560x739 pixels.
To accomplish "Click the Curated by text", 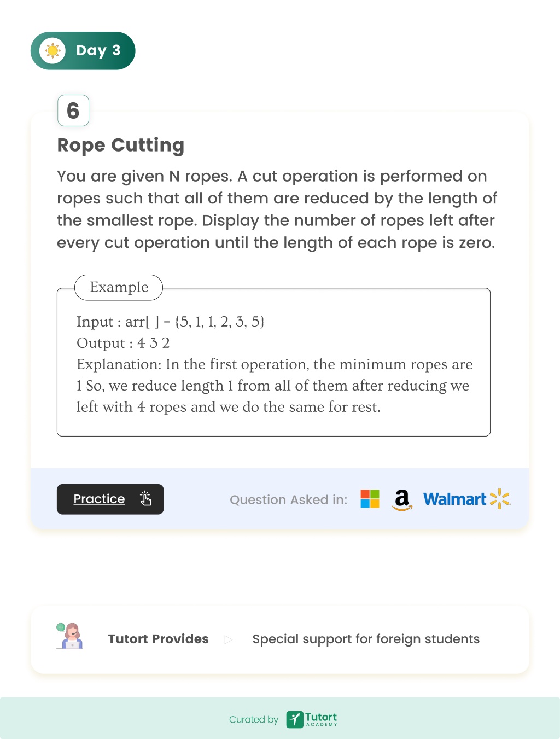I will coord(254,720).
